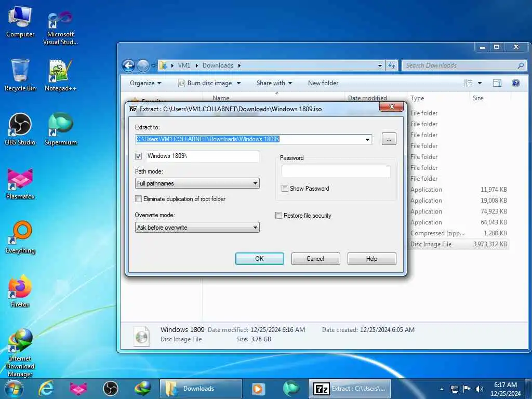Launch Internet Explorer from taskbar
This screenshot has height=399, width=532.
(46, 389)
